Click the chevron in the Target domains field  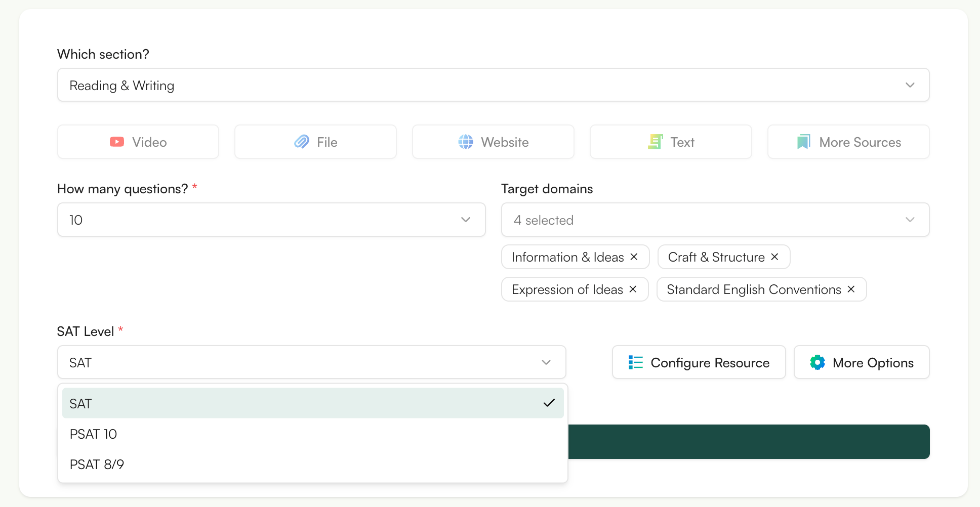point(910,220)
